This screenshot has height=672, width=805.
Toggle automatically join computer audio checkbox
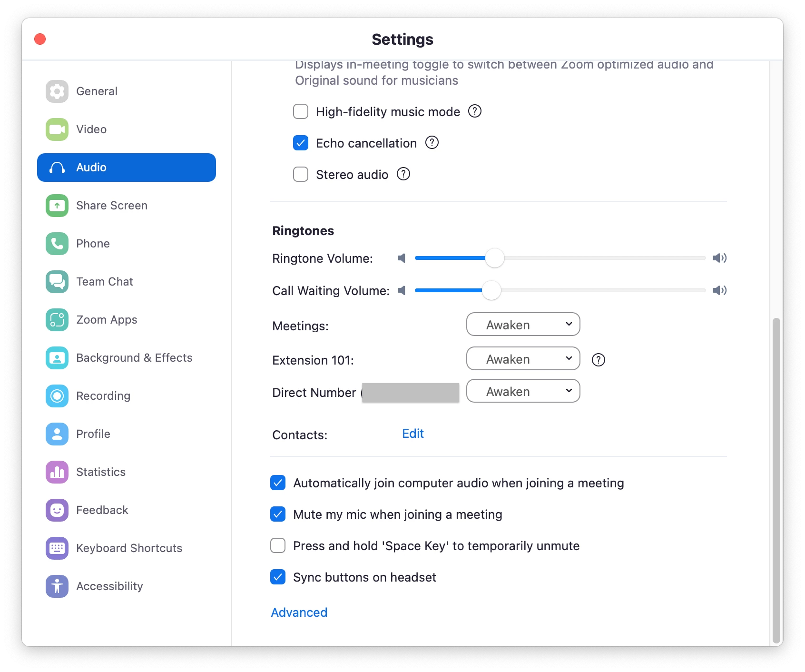[x=278, y=483]
